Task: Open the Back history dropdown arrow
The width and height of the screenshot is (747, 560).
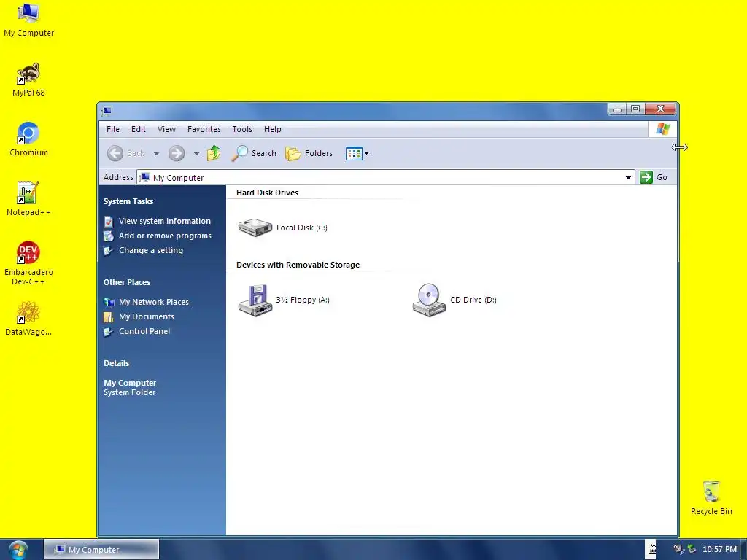Action: pyautogui.click(x=156, y=153)
